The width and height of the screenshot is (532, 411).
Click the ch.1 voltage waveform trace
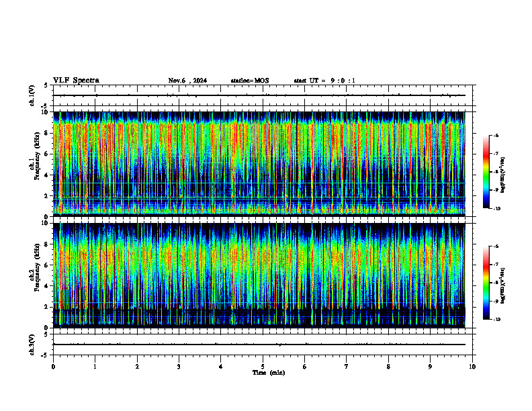[x=259, y=95]
